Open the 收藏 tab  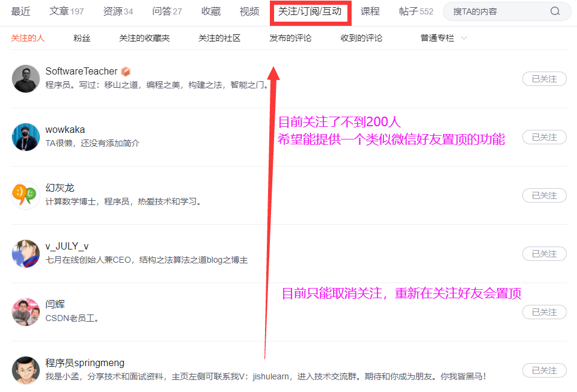tap(211, 11)
